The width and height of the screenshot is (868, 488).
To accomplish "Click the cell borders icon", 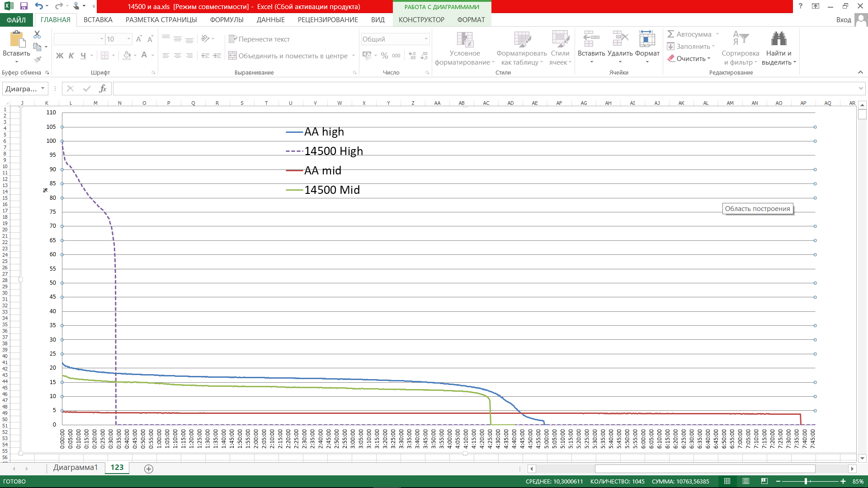I will 104,56.
